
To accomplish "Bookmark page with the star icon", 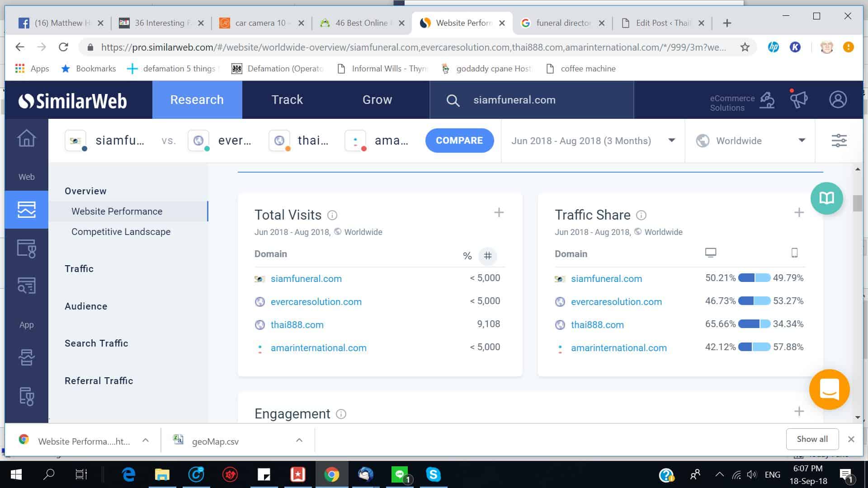I will [x=745, y=47].
